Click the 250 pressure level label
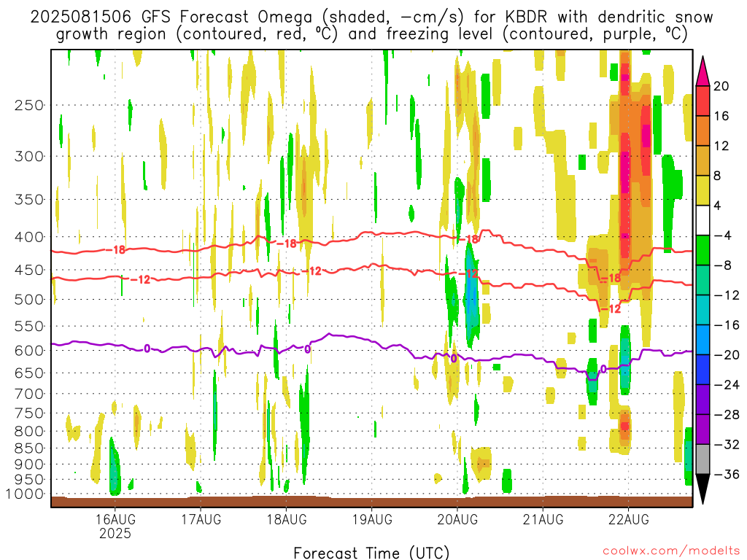This screenshot has height=560, width=747. point(28,105)
